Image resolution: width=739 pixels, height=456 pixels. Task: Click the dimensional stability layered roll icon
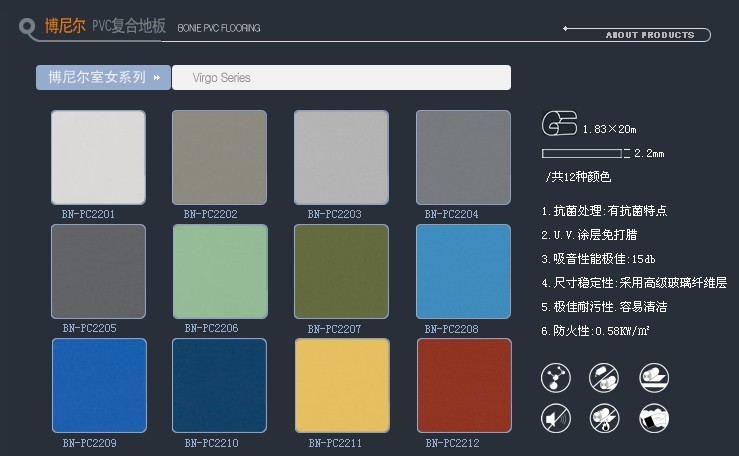tap(653, 378)
